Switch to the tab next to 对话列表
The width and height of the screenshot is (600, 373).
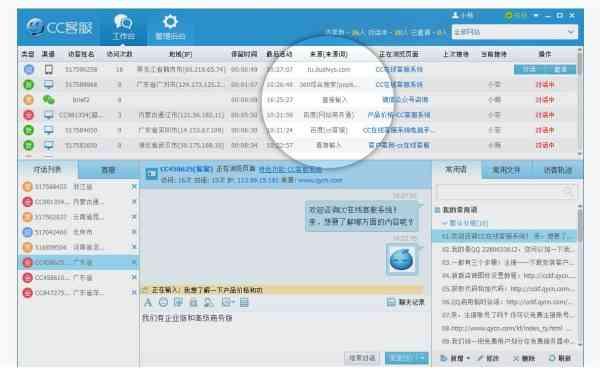[x=108, y=170]
